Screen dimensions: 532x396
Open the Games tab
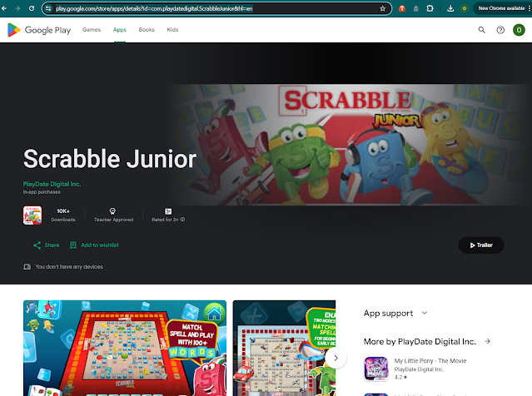(92, 30)
